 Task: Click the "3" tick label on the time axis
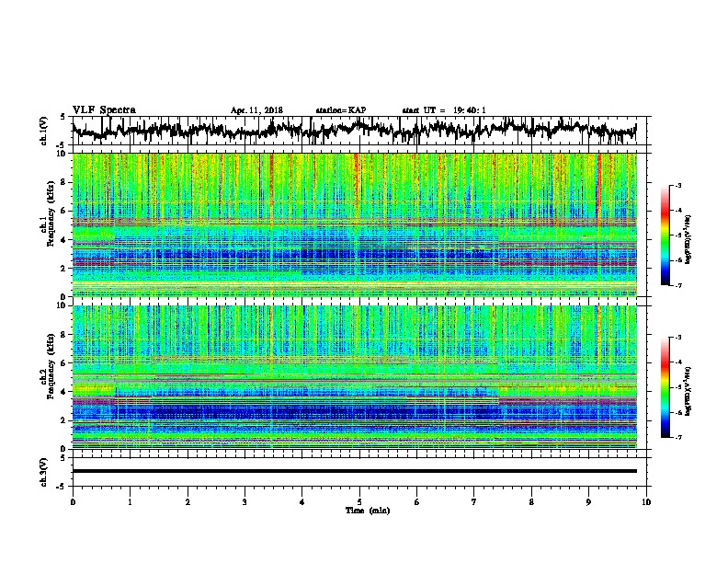pyautogui.click(x=245, y=502)
